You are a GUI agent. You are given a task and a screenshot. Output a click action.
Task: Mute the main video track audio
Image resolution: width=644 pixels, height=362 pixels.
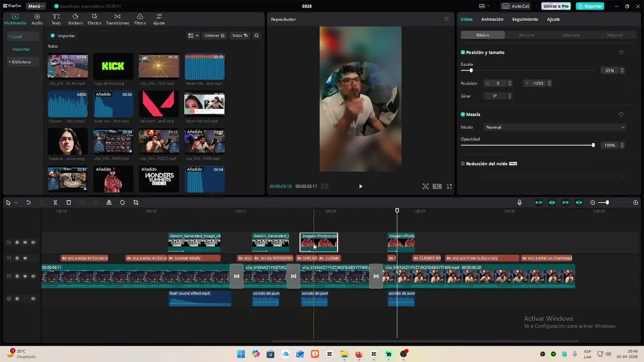tap(33, 276)
